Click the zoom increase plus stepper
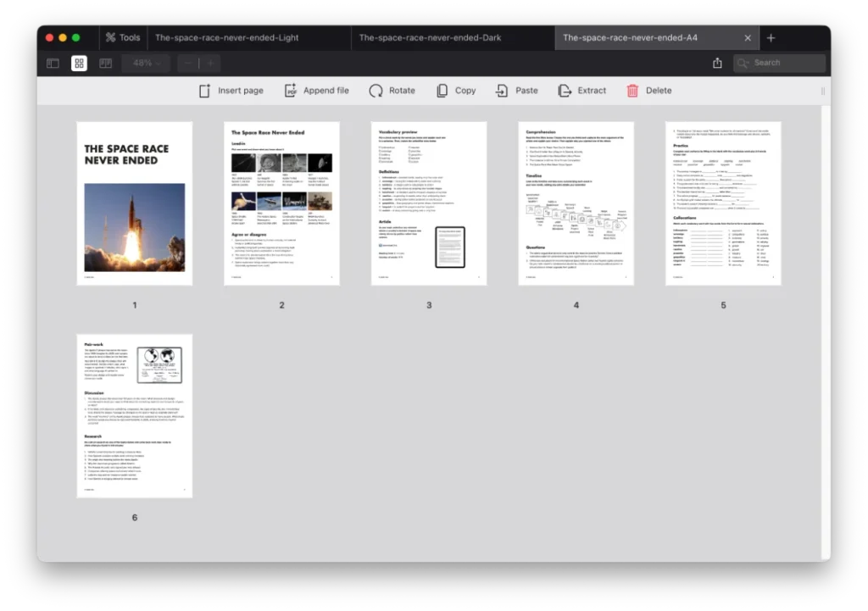The height and width of the screenshot is (611, 868). [209, 63]
